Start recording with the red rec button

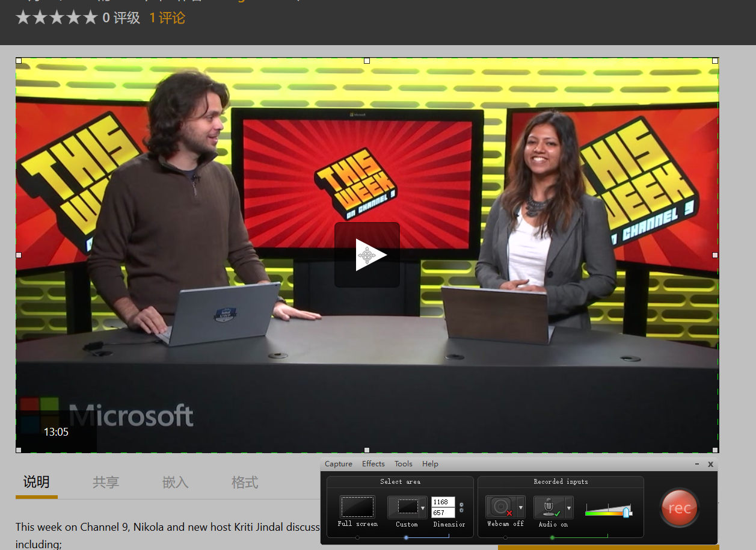(679, 508)
